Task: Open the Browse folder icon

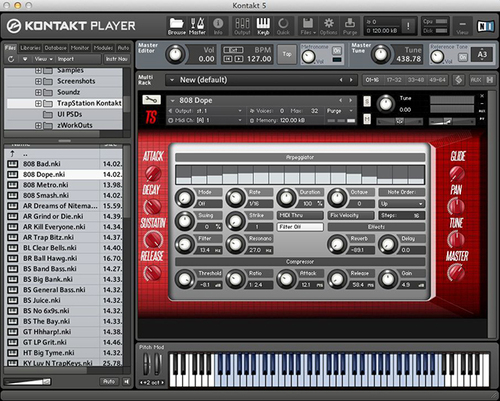Action: (x=177, y=26)
